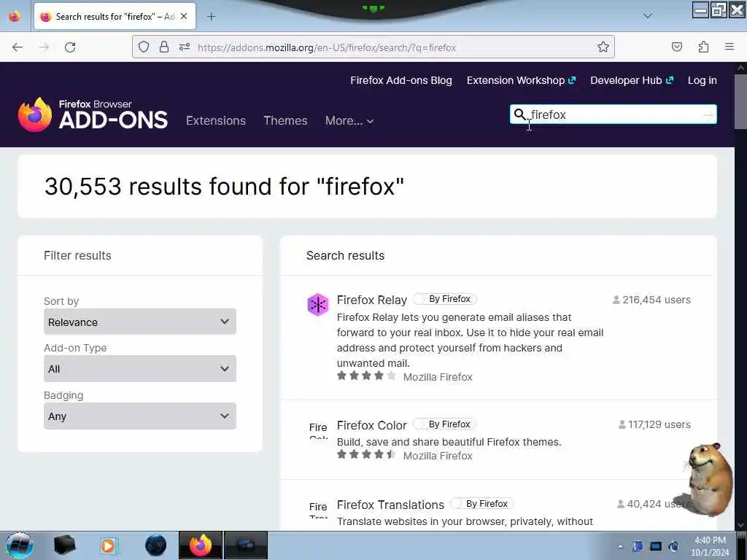Open the Sort by Relevance dropdown
Image resolution: width=747 pixels, height=560 pixels.
click(139, 322)
